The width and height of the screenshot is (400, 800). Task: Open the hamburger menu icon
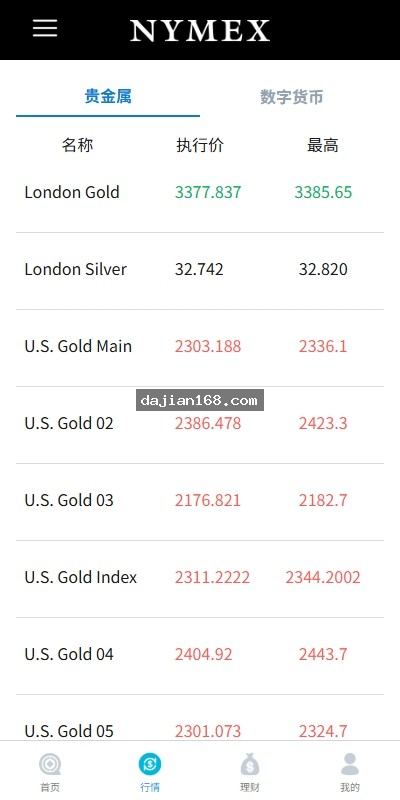[45, 28]
